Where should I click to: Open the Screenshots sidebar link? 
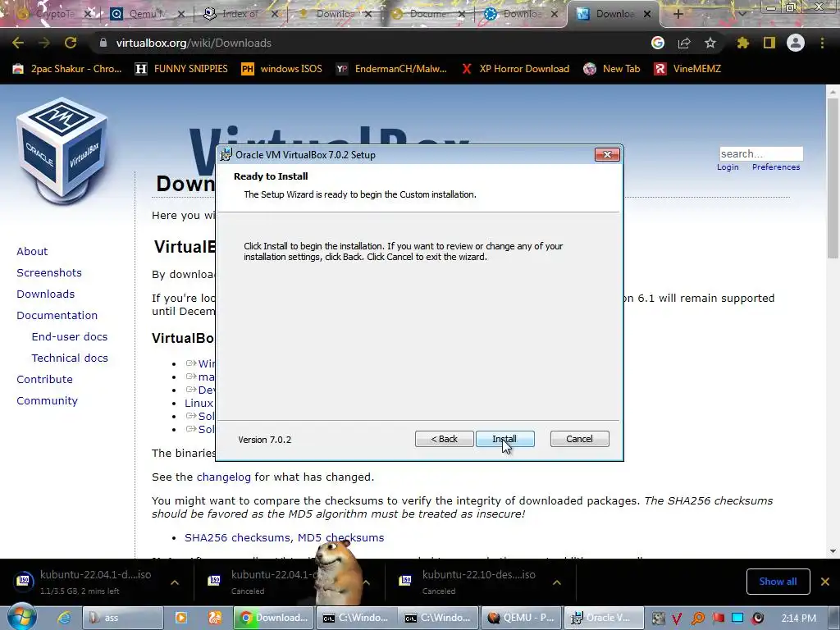49,272
